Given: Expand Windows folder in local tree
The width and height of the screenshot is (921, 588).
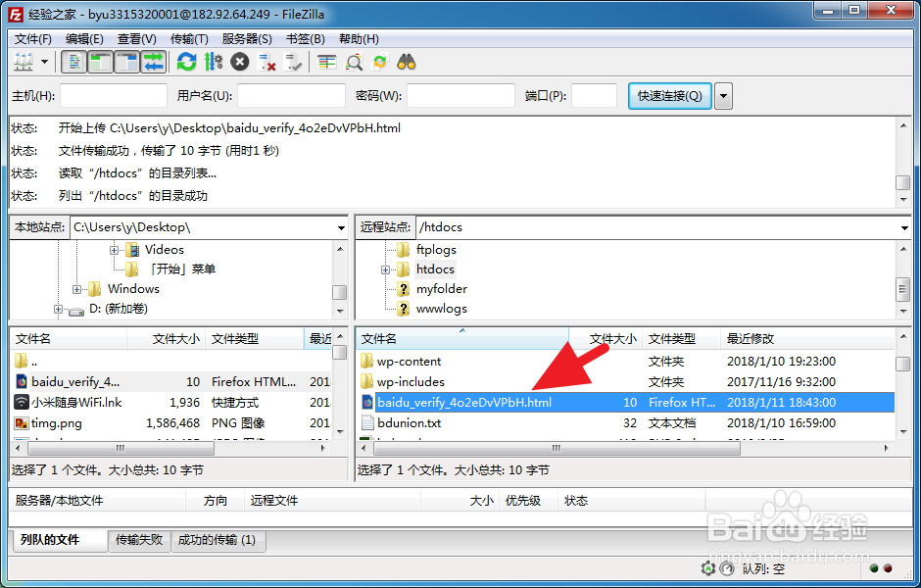Looking at the screenshot, I should (x=76, y=289).
